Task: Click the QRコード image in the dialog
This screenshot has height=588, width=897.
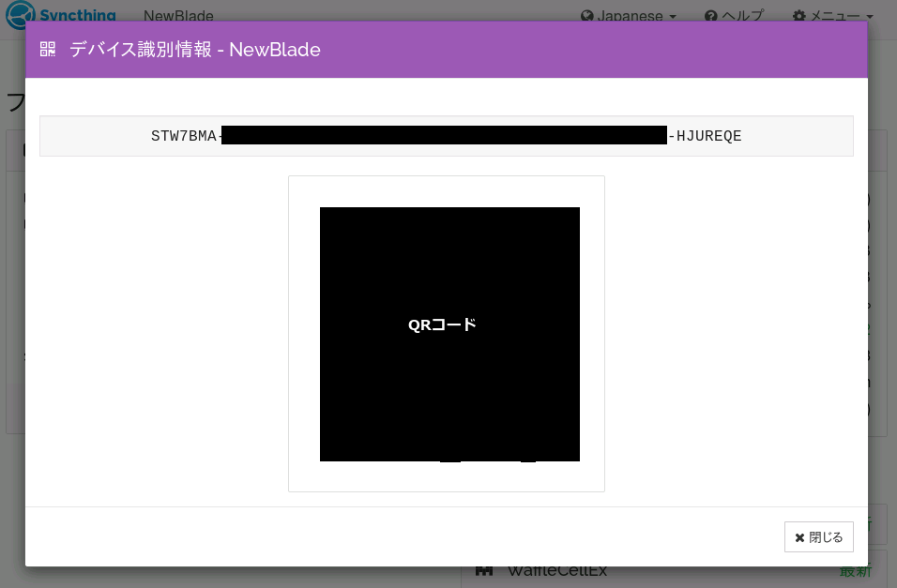Action: coord(449,334)
